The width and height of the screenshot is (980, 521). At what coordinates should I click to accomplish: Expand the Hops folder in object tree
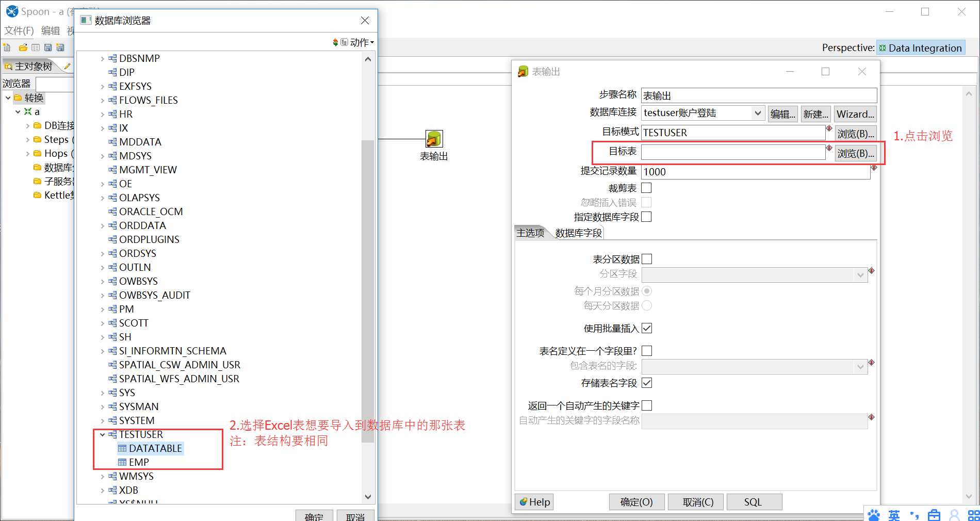pyautogui.click(x=27, y=153)
